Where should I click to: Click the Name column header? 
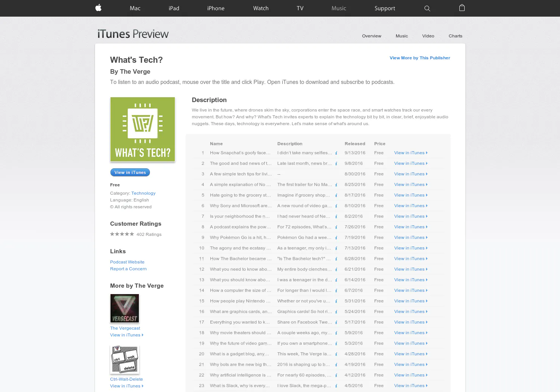216,144
